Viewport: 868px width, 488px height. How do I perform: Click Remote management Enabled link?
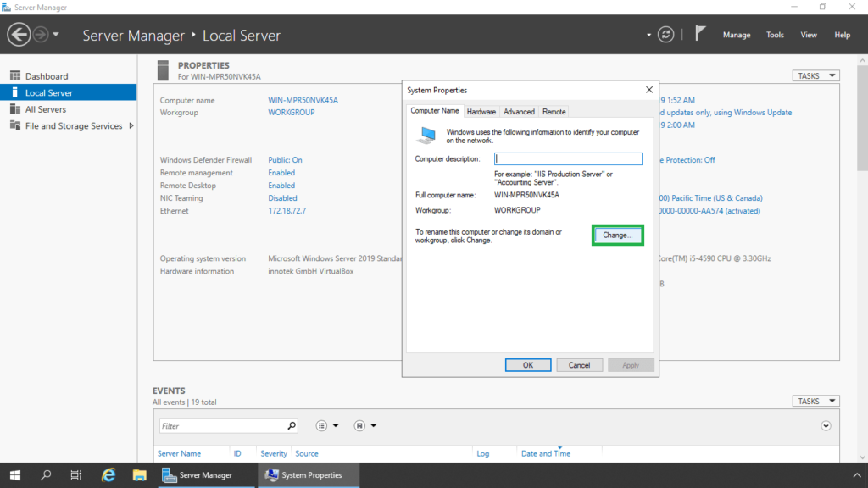281,173
